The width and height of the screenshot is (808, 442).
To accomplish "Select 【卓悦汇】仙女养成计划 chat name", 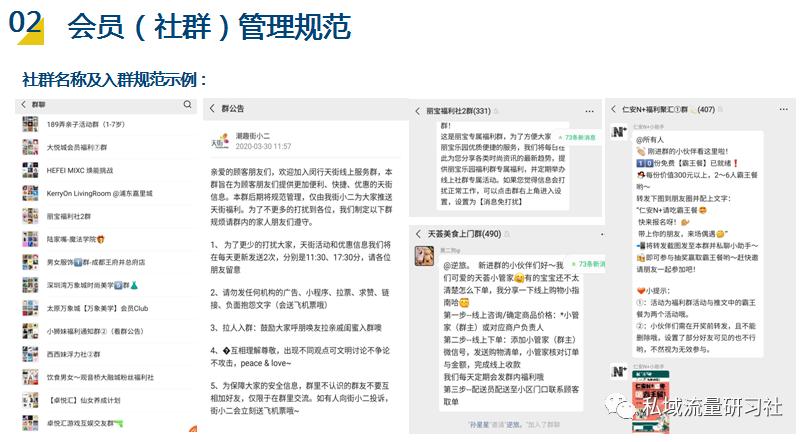I will [x=83, y=400].
